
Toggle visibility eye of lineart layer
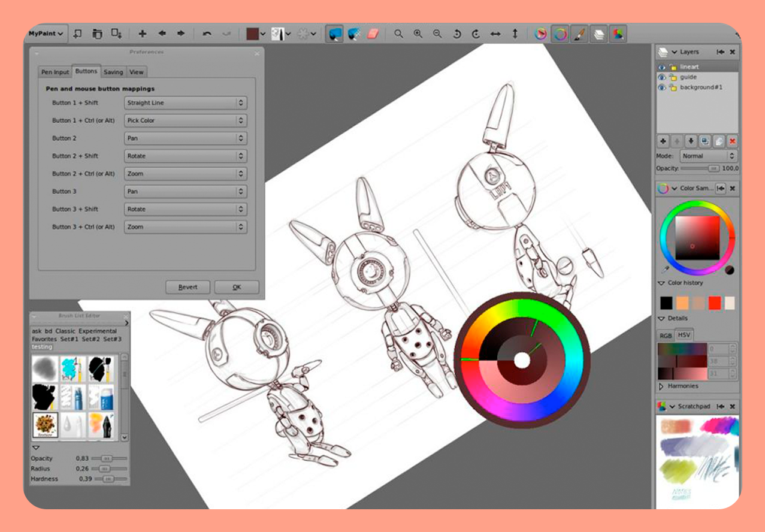tap(662, 67)
